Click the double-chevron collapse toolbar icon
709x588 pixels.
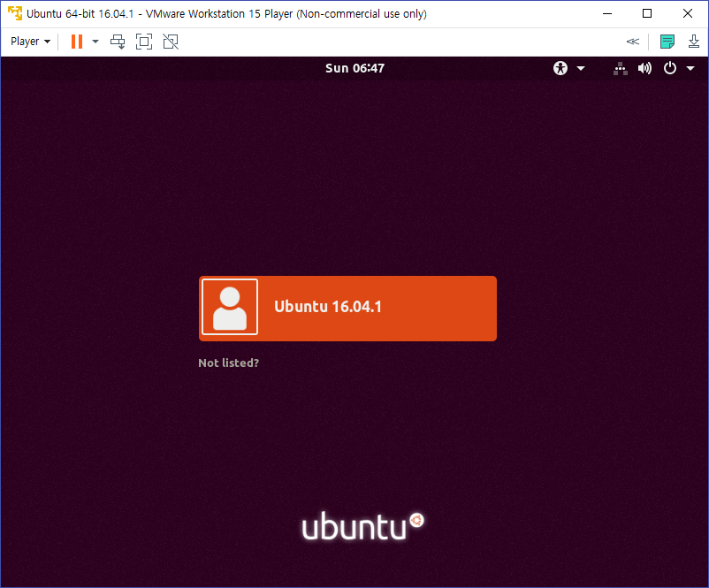coord(633,42)
